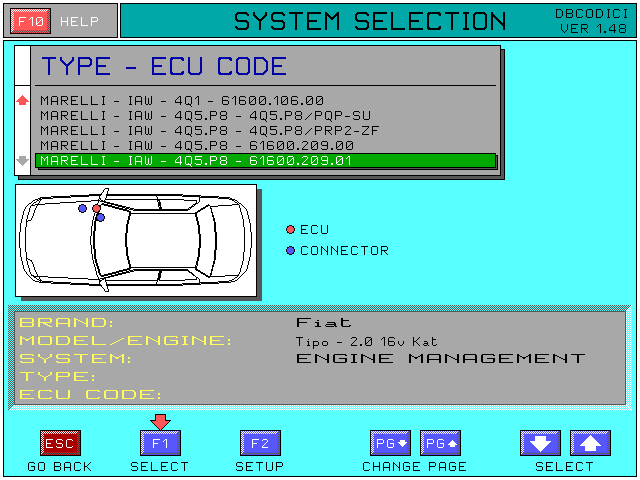Go to next page with PG down button

(x=390, y=443)
